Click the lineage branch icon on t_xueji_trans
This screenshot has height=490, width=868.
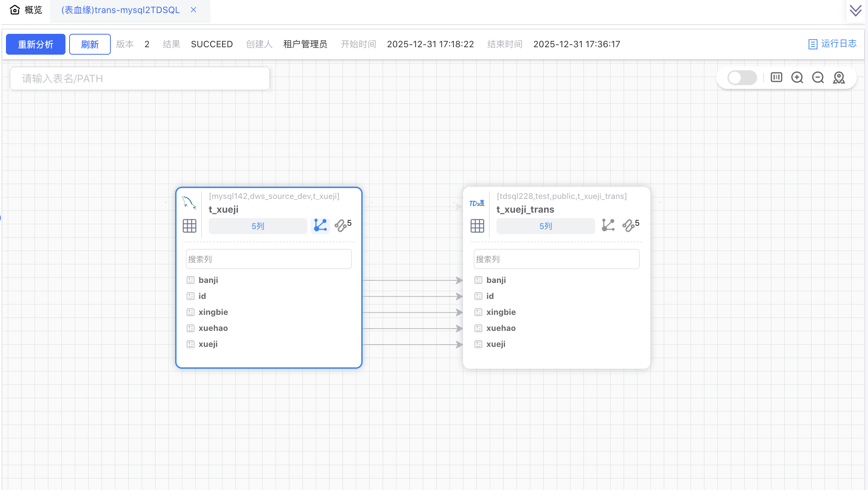point(608,225)
